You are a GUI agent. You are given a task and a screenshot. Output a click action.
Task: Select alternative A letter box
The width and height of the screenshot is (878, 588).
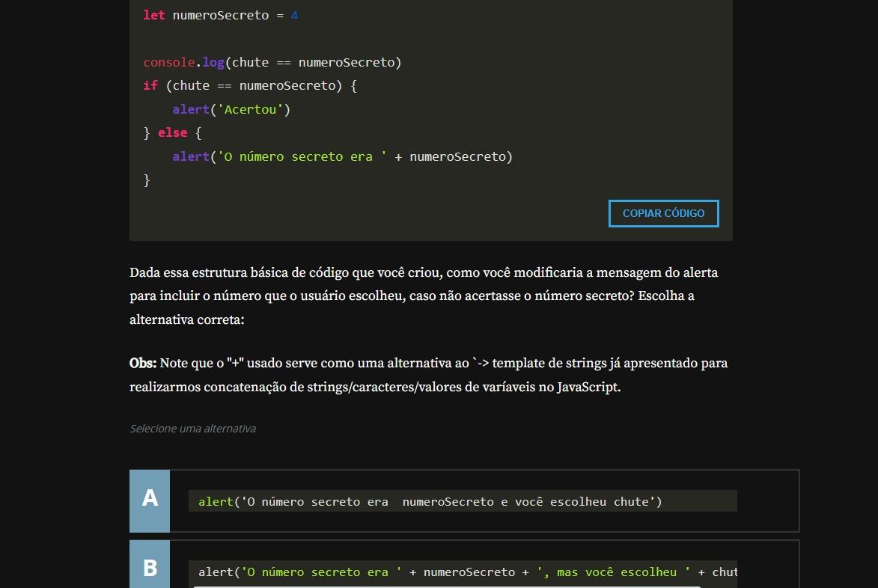(150, 500)
